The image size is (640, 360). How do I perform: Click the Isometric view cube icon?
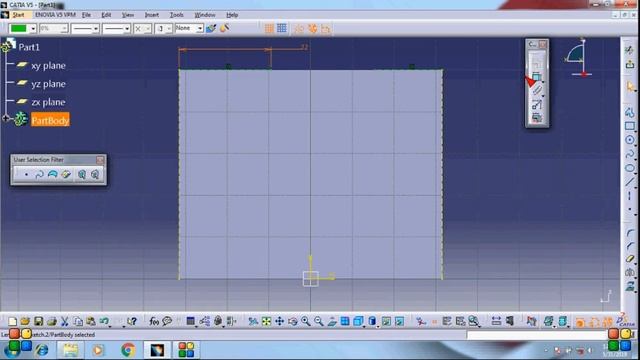[358, 322]
